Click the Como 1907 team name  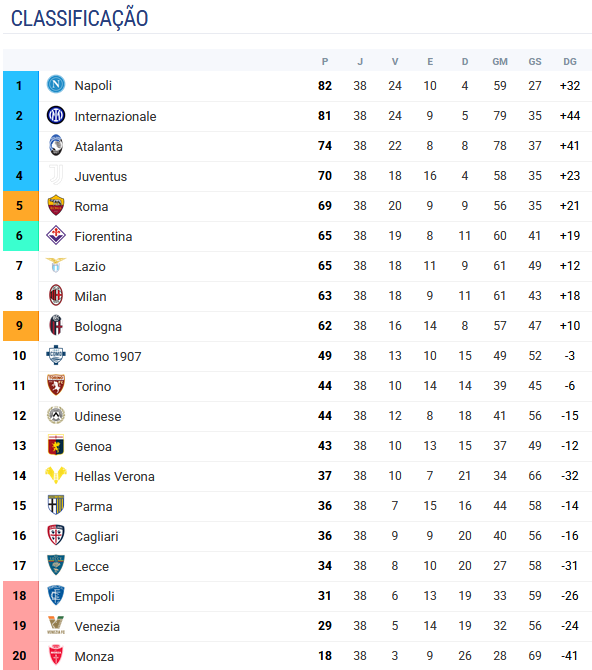[x=108, y=356]
